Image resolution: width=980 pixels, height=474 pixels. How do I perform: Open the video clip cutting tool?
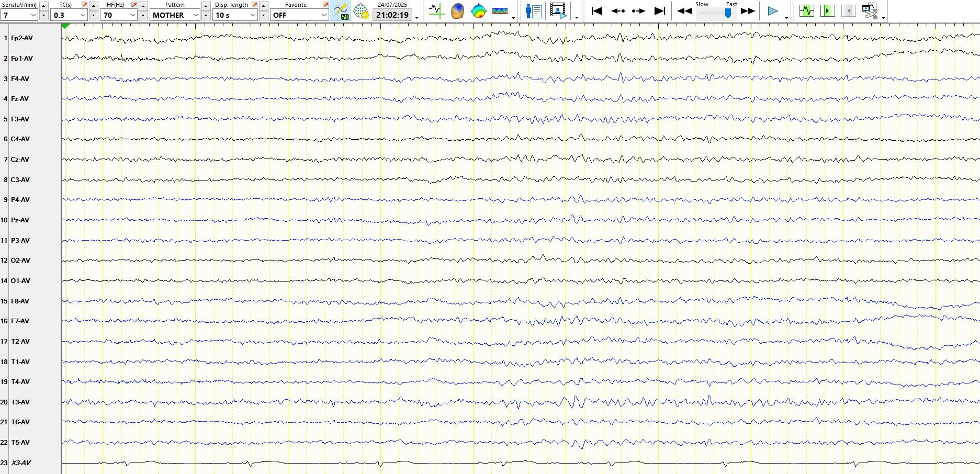(x=870, y=11)
